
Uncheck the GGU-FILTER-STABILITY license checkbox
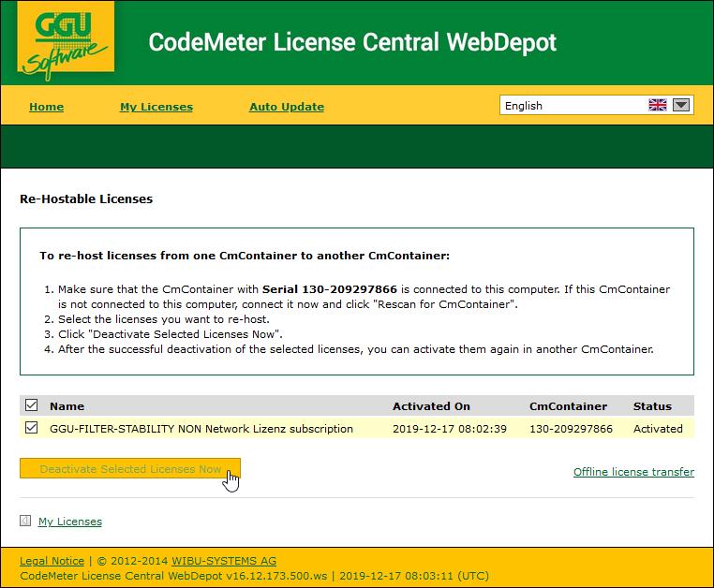tap(32, 428)
